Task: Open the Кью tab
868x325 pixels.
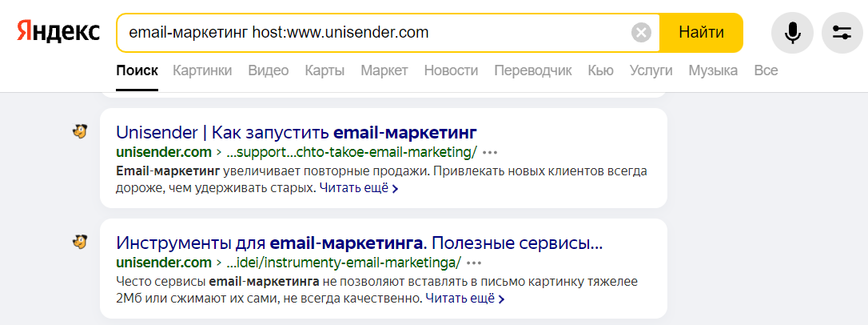Action: pyautogui.click(x=600, y=70)
